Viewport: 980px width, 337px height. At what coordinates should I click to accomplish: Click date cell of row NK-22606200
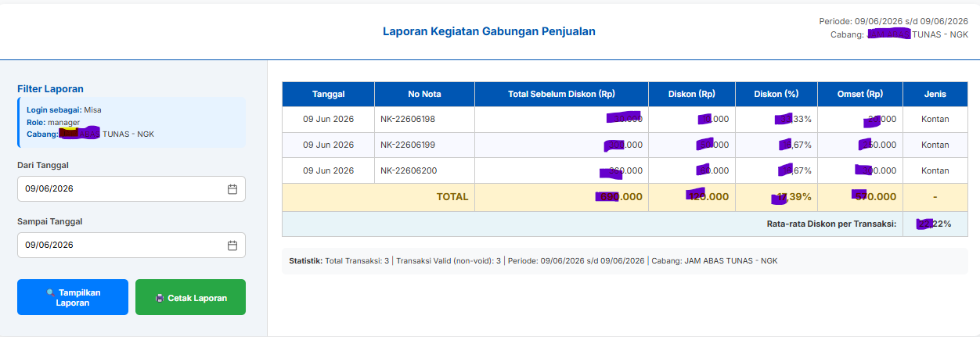pos(329,170)
